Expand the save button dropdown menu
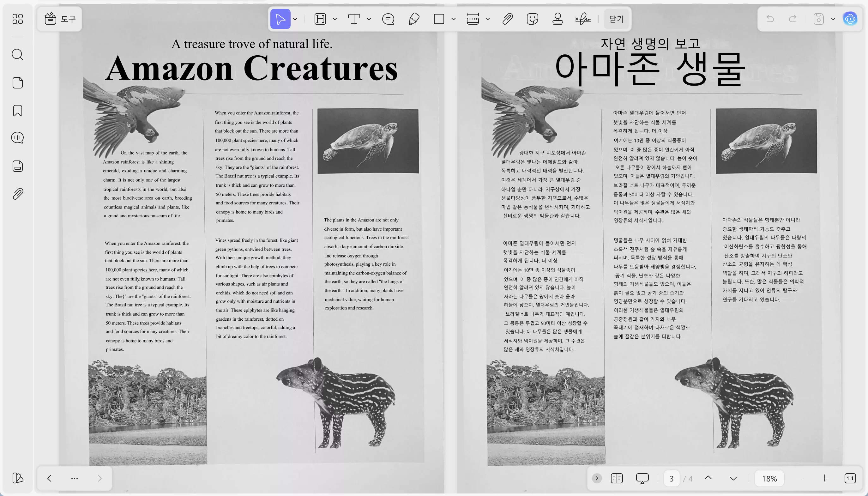The image size is (868, 496). click(833, 19)
